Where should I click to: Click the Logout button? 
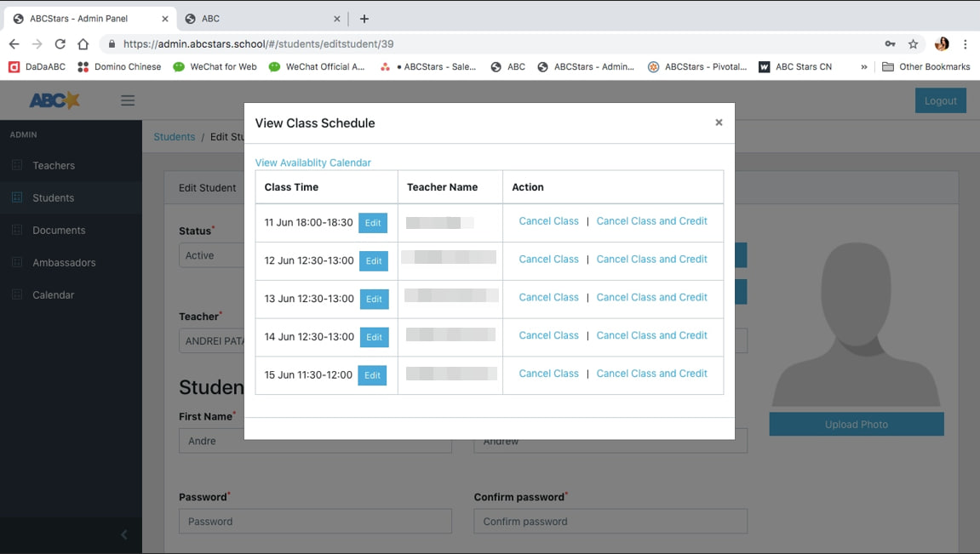941,100
